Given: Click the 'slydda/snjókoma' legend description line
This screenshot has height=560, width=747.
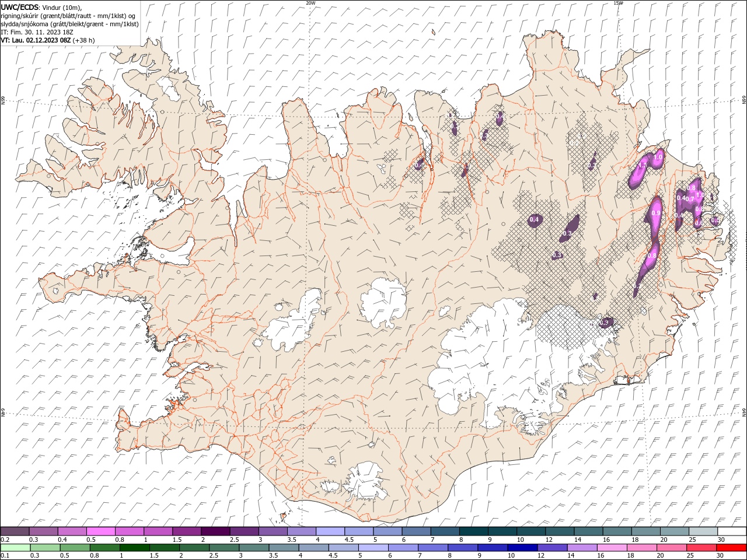Looking at the screenshot, I should pyautogui.click(x=69, y=24).
